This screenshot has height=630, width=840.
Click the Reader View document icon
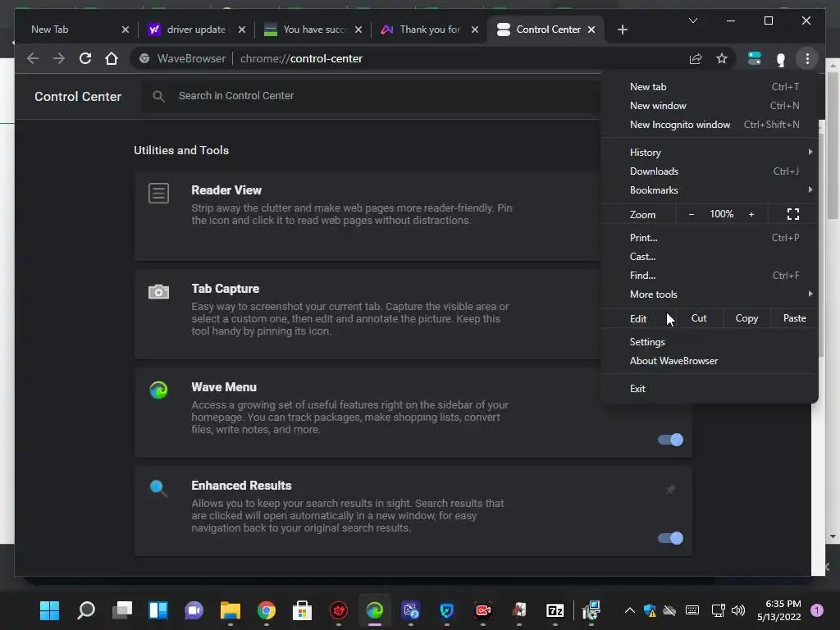[158, 193]
